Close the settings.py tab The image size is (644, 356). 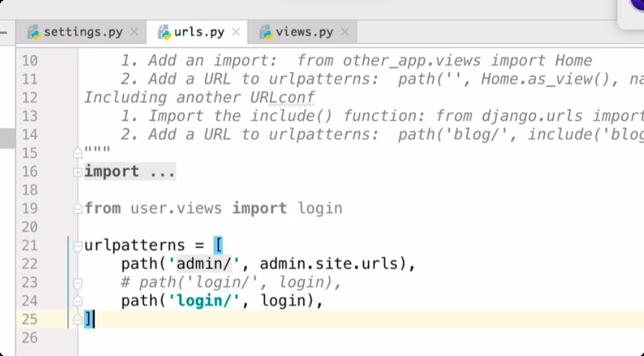point(134,32)
